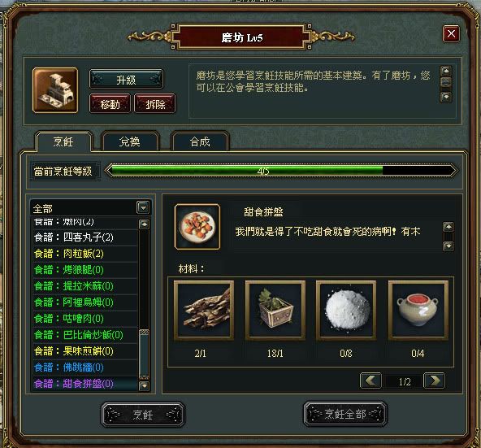Select the red sauce jar ingredient icon

418,310
